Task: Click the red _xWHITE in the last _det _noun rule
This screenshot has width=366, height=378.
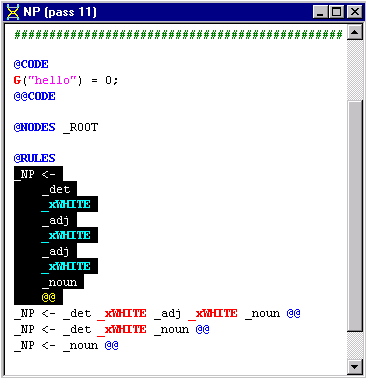Action: click(122, 330)
